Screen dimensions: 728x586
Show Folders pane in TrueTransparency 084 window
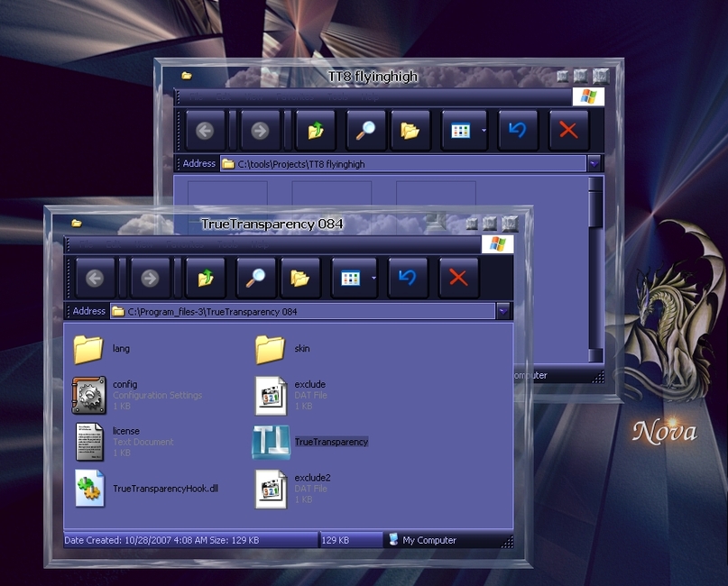tap(299, 278)
